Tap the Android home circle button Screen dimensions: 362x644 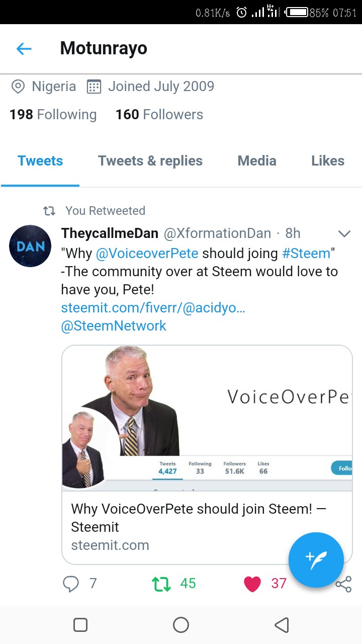click(181, 625)
